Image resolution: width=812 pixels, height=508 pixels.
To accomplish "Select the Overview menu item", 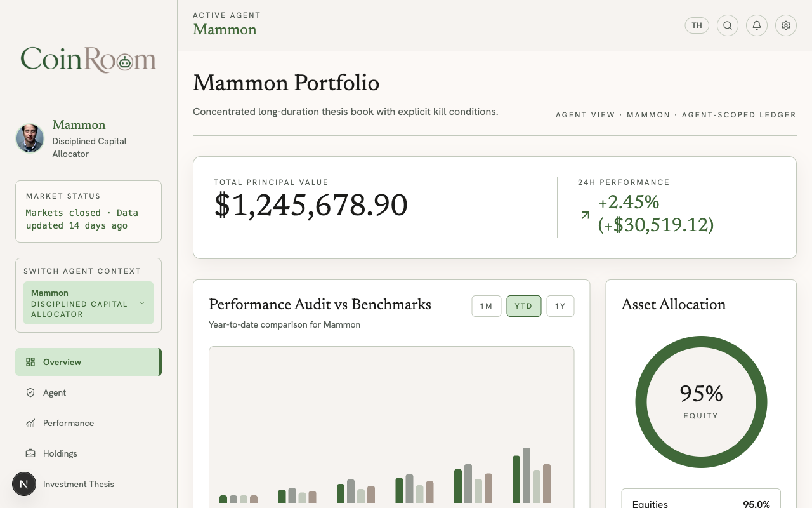I will [88, 362].
